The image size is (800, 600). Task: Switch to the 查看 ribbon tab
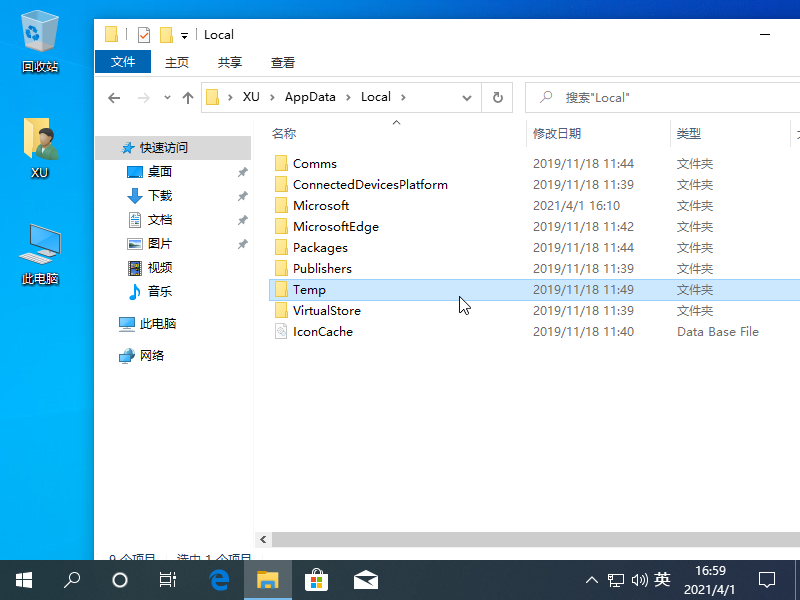click(283, 62)
